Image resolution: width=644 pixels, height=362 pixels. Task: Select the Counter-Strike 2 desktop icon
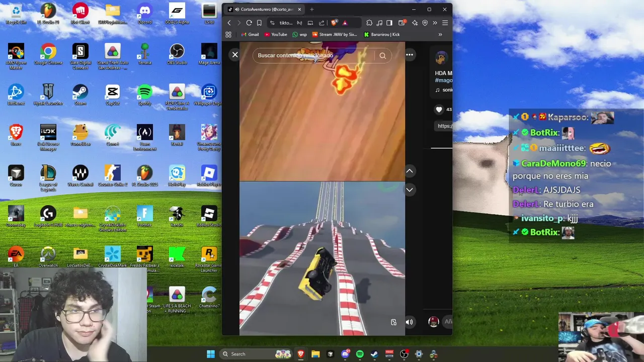tap(113, 176)
